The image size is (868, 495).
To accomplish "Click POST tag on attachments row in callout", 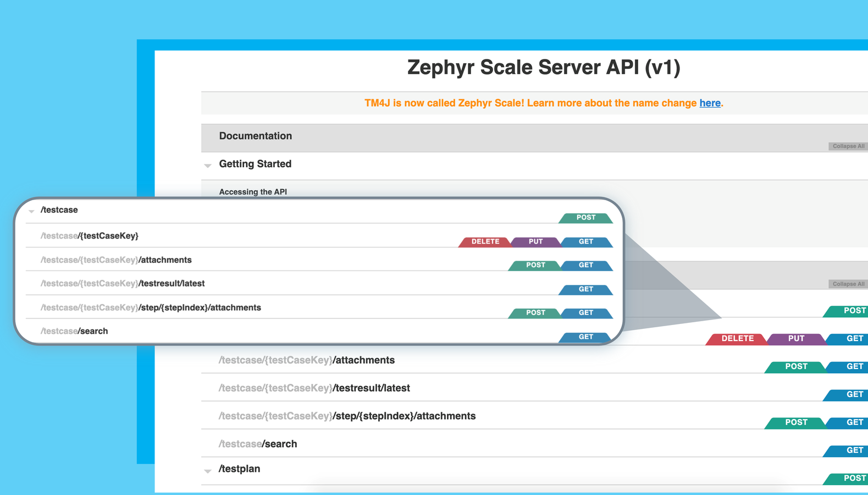I will pos(535,266).
